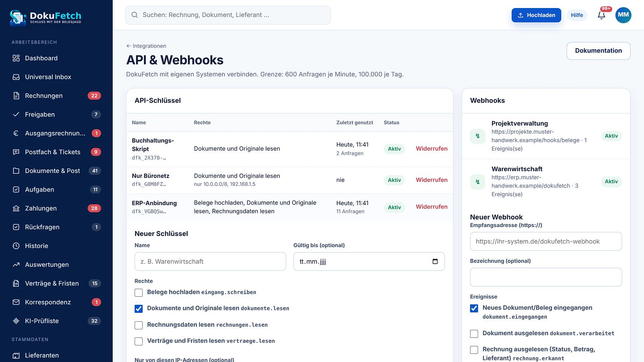Tick the Rechnungsdaten lesen checkbox
Screen dimensions: 644x362
139,325
